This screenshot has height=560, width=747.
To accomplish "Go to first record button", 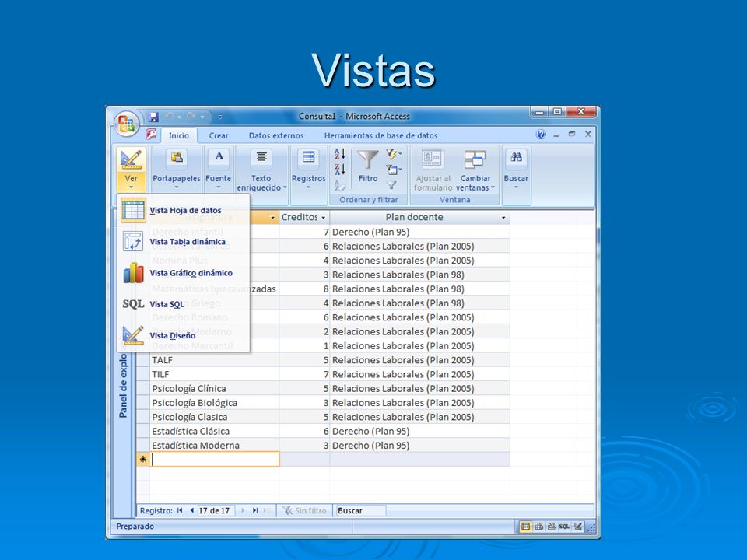I will (180, 510).
